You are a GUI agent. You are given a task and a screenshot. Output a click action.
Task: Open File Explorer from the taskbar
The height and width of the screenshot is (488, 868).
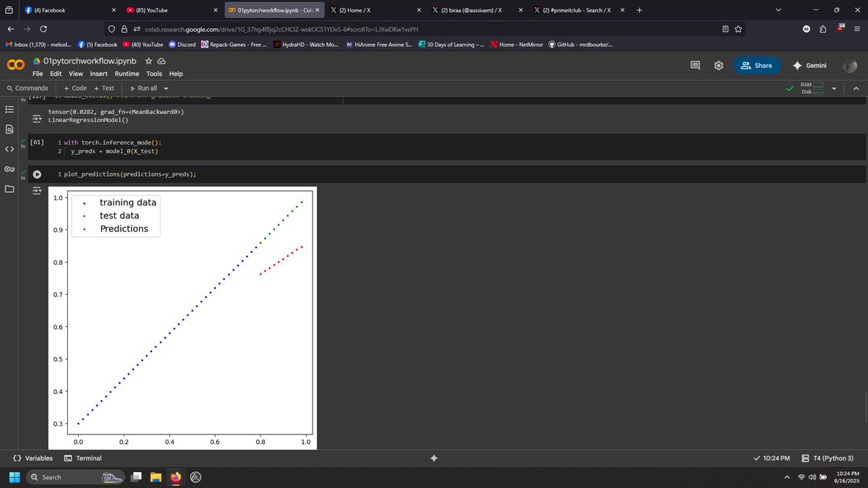(156, 477)
